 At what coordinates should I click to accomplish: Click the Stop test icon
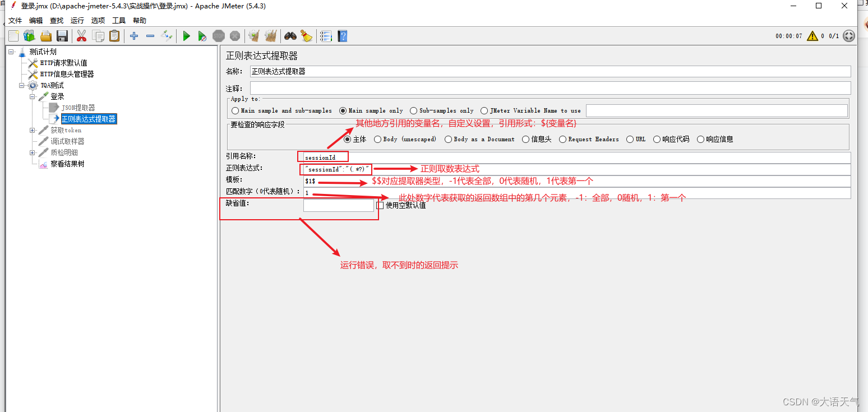click(219, 36)
